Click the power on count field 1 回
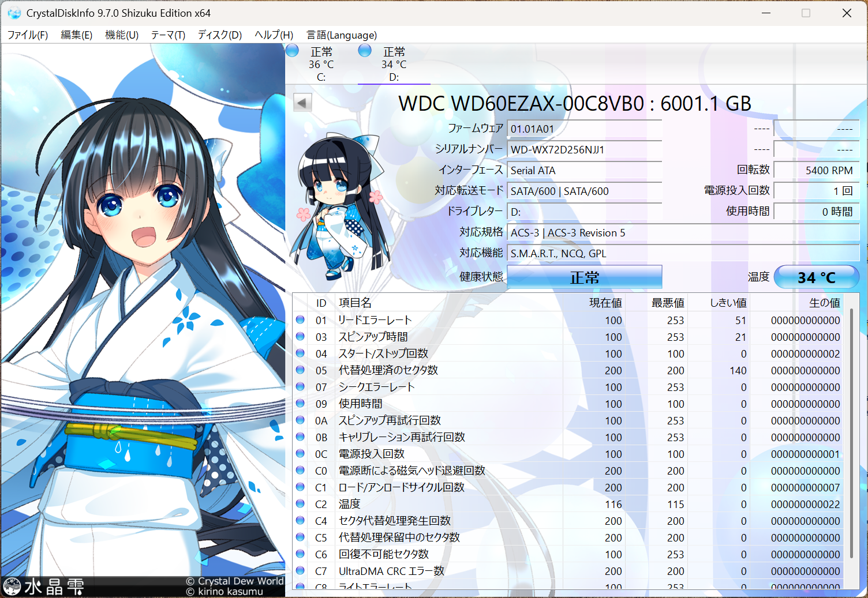The height and width of the screenshot is (598, 868). coord(817,191)
